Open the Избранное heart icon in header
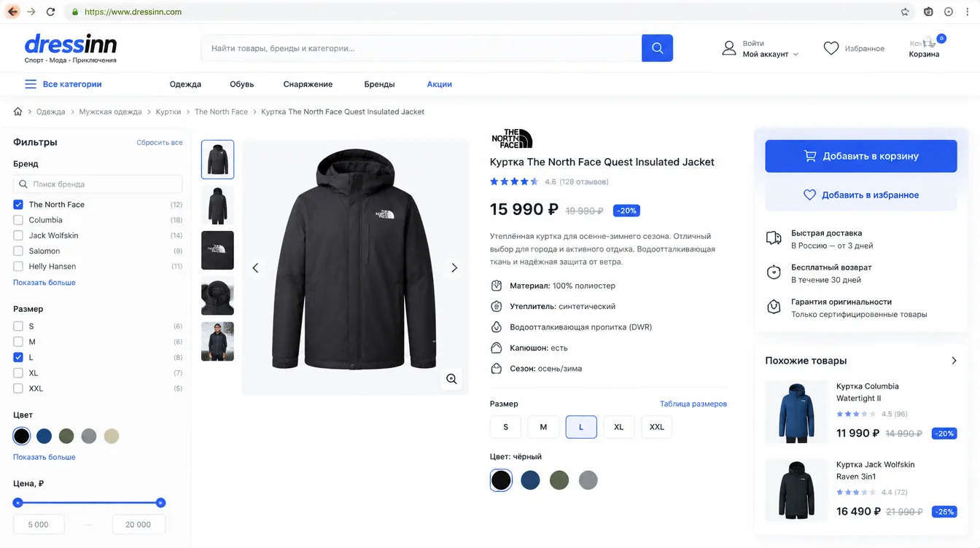Viewport: 980px width, 548px height. (x=831, y=48)
